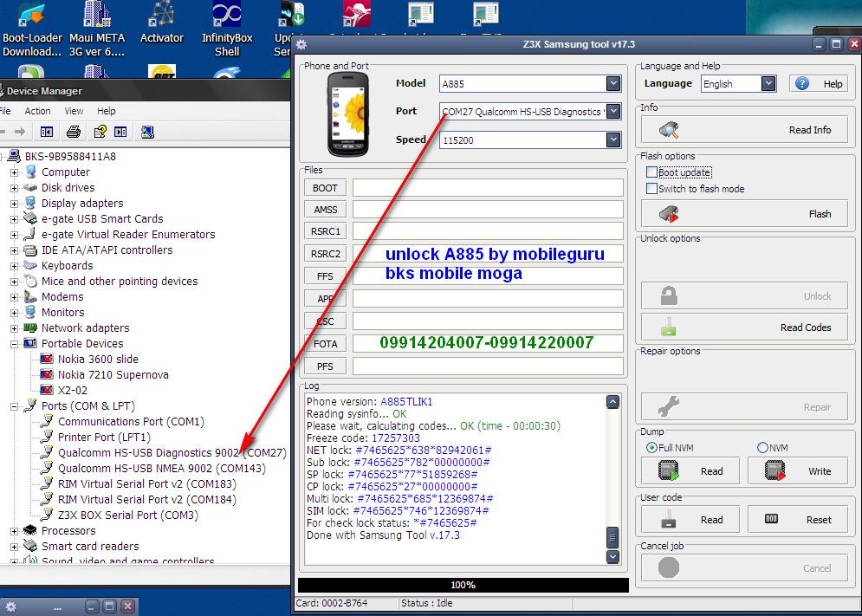862x616 pixels.
Task: Click the Z3X tool title bar gear icon
Action: pos(301,44)
